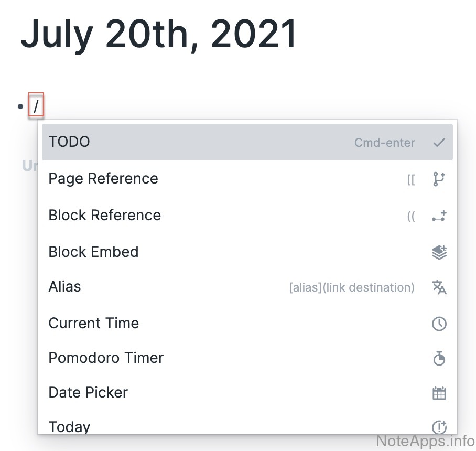The height and width of the screenshot is (451, 476).
Task: Pick the Block Embed option
Action: (x=93, y=252)
